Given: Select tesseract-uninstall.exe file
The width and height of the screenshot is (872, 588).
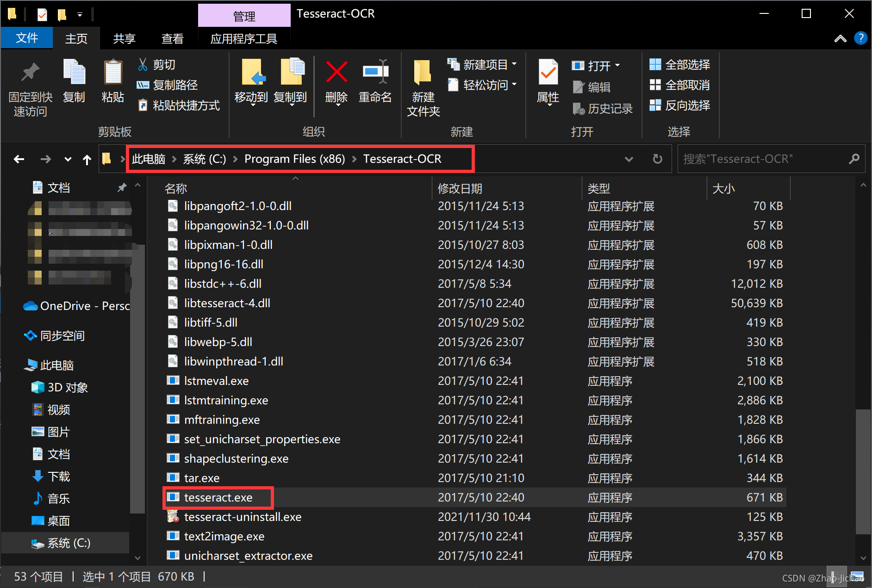Looking at the screenshot, I should coord(243,517).
